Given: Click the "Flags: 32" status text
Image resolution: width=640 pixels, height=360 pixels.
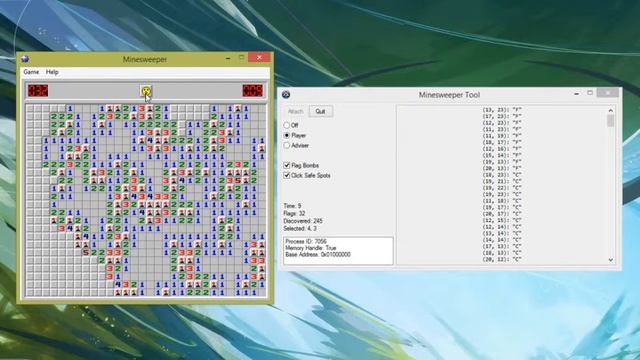Looking at the screenshot, I should 294,213.
